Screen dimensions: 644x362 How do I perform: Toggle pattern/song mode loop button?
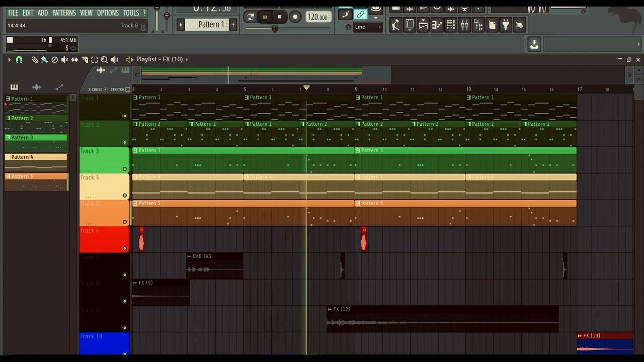pos(251,17)
